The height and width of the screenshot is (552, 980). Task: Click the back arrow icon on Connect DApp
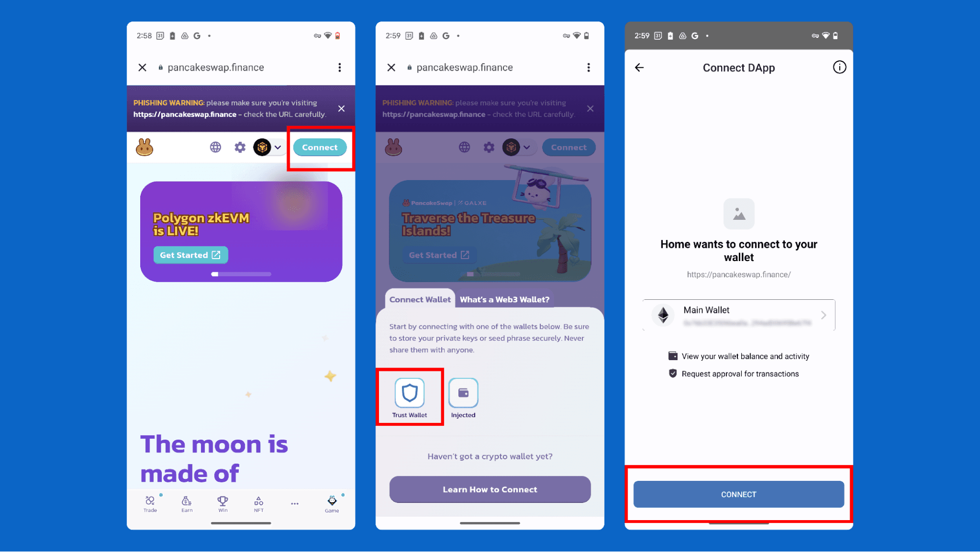639,67
